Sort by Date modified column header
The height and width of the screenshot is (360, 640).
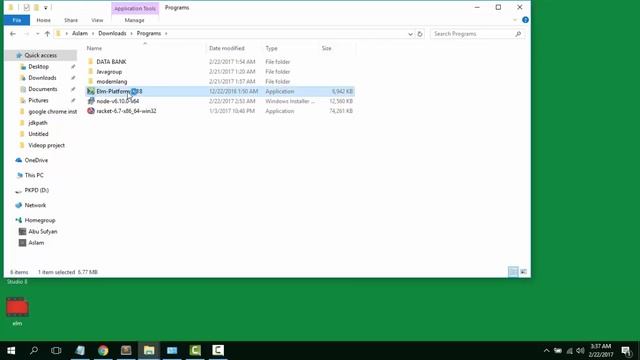pyautogui.click(x=227, y=48)
